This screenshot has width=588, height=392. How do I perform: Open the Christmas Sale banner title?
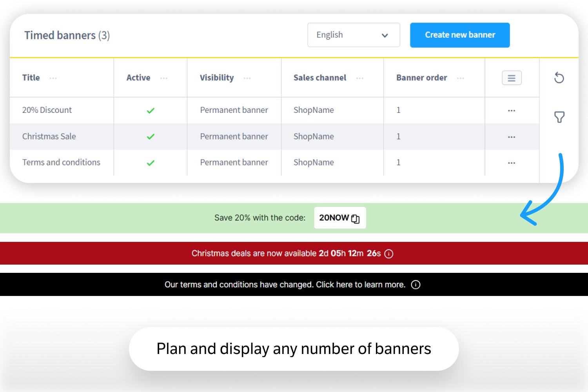(49, 136)
